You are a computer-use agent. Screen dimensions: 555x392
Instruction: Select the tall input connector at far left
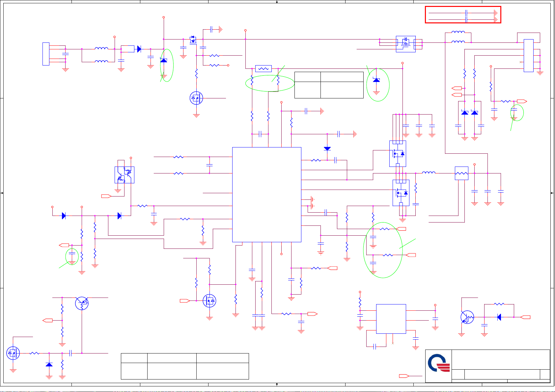[x=46, y=54]
